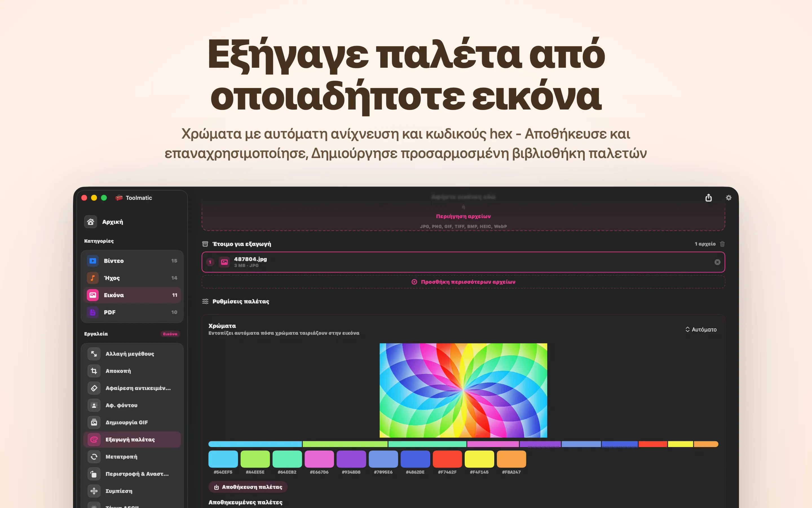Pick the #F4F145 yellow swatch
This screenshot has height=508, width=812.
tap(480, 459)
